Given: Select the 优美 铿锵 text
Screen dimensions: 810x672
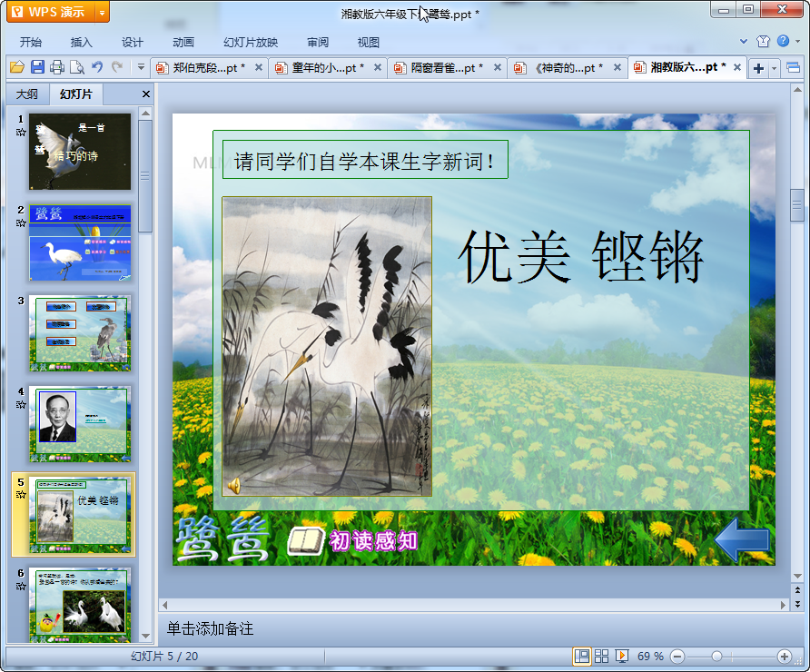Looking at the screenshot, I should tap(580, 257).
